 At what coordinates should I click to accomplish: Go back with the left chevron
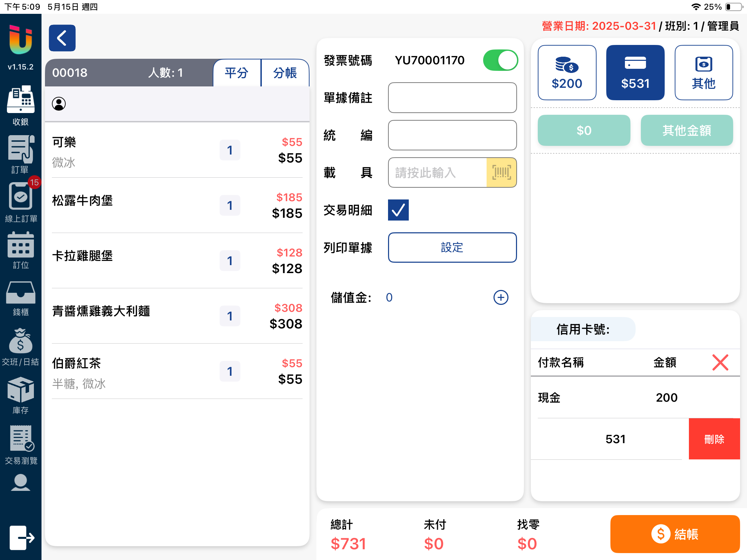tap(62, 38)
